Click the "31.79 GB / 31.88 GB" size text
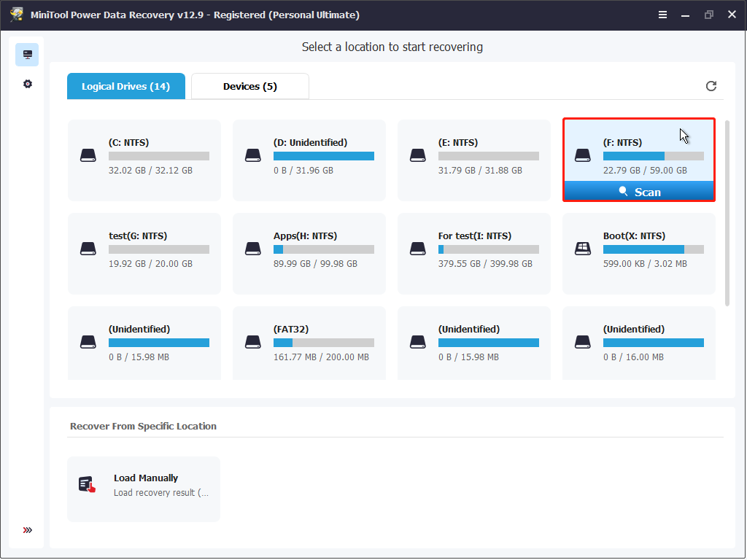 [x=480, y=171]
